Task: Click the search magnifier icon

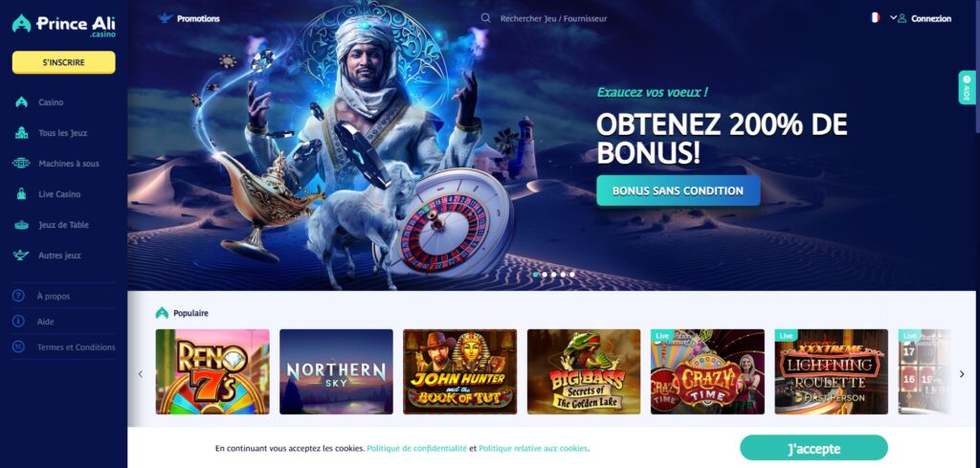Action: coord(485,18)
